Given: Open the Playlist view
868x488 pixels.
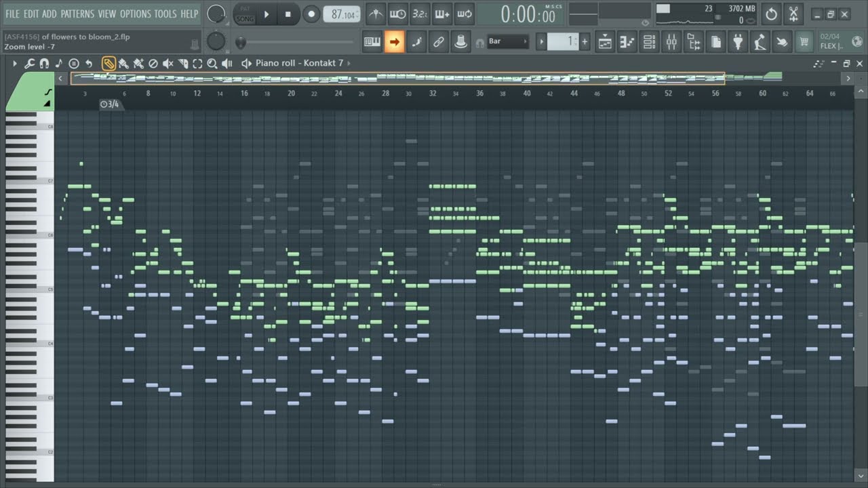Looking at the screenshot, I should (x=606, y=42).
